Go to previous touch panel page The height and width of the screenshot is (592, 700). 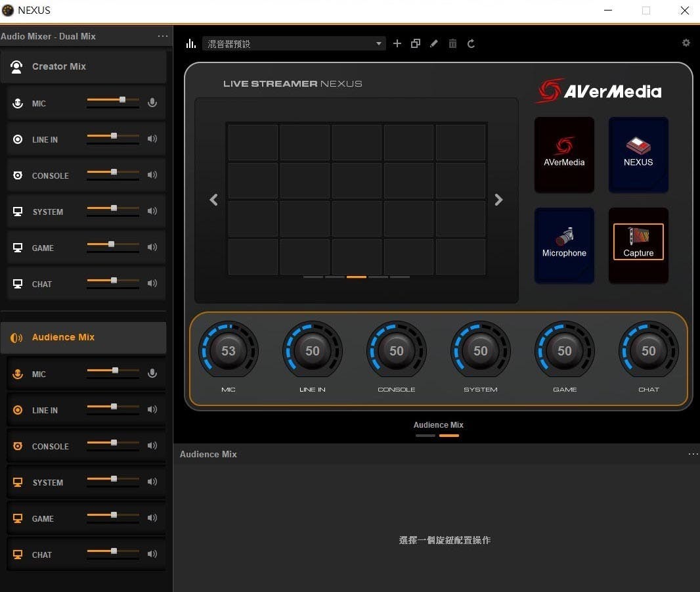click(214, 200)
